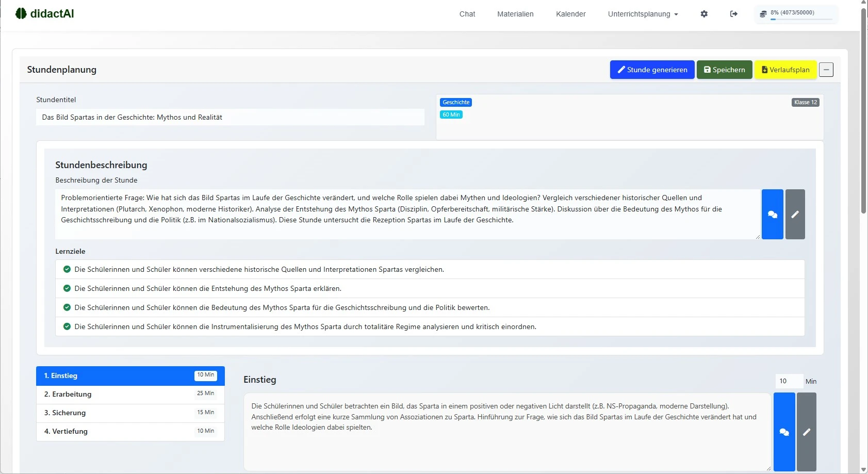Save the lesson with Speichern
Image resolution: width=868 pixels, height=474 pixels.
pyautogui.click(x=725, y=70)
